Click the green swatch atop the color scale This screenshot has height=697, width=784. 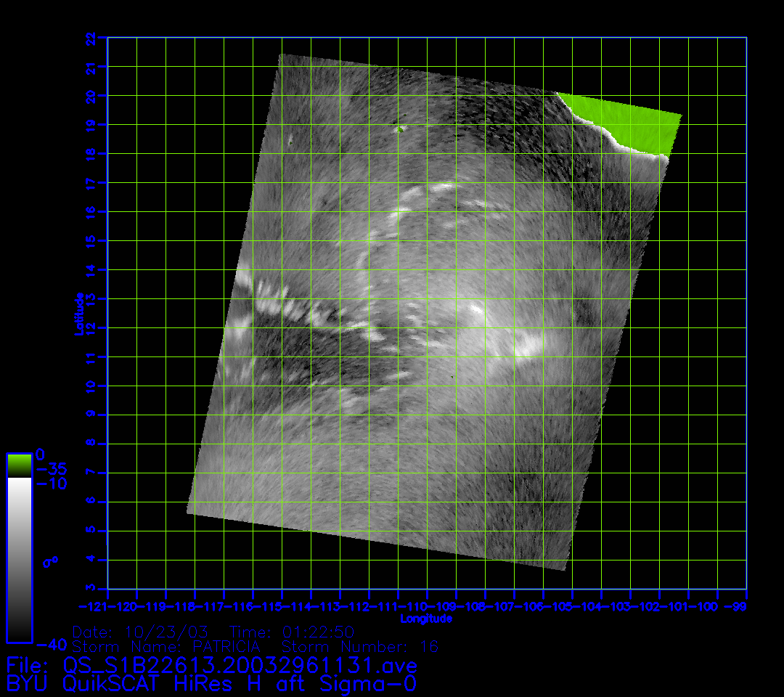[19, 465]
